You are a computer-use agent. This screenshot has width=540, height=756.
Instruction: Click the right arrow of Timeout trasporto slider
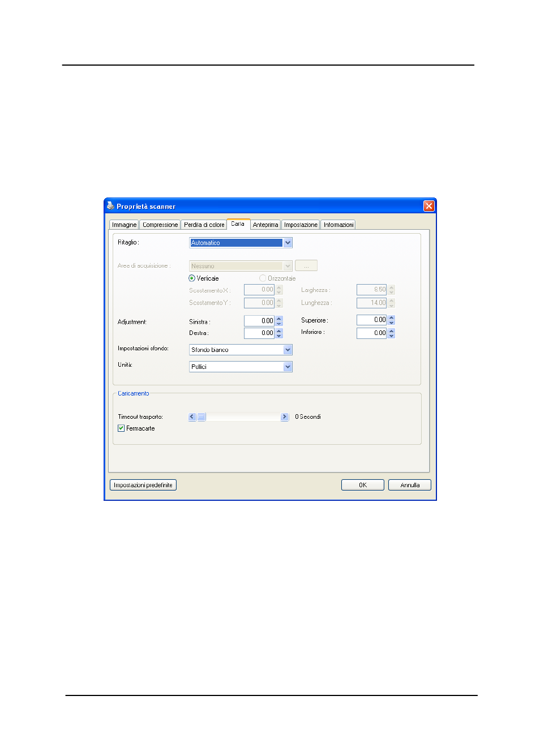click(285, 417)
